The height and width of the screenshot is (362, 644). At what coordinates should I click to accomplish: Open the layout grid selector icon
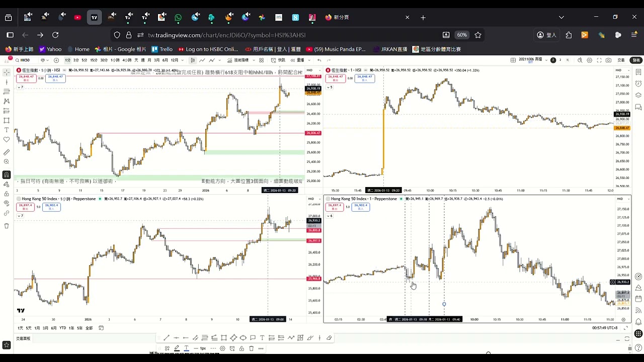tap(513, 60)
